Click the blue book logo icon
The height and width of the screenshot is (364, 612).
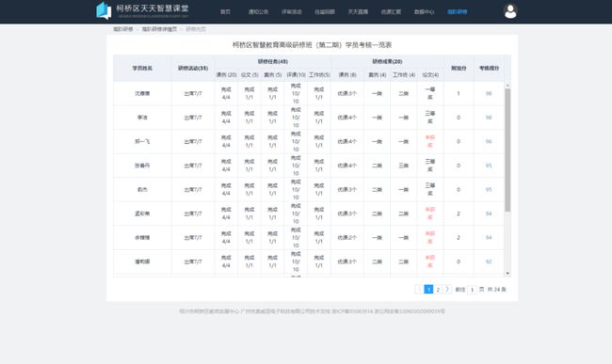tap(104, 10)
